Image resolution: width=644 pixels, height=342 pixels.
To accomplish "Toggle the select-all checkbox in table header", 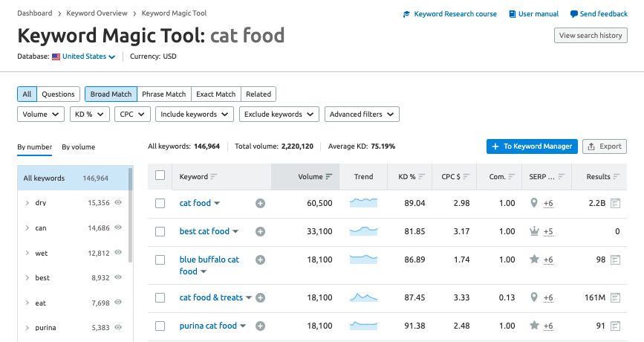I will [160, 175].
